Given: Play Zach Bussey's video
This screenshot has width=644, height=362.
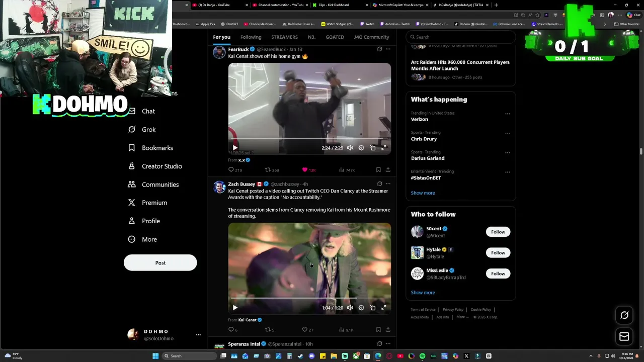Looking at the screenshot, I should tap(235, 308).
